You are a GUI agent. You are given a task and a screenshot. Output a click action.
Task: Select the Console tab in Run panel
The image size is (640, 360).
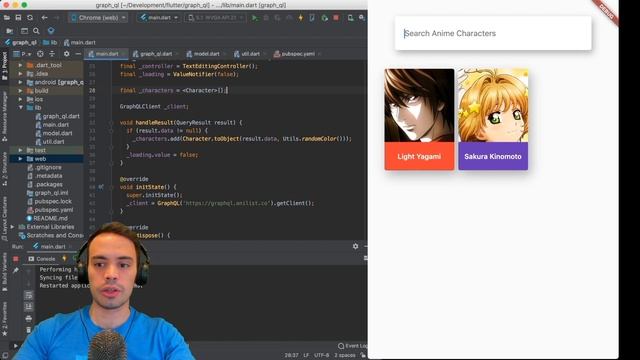point(42,259)
